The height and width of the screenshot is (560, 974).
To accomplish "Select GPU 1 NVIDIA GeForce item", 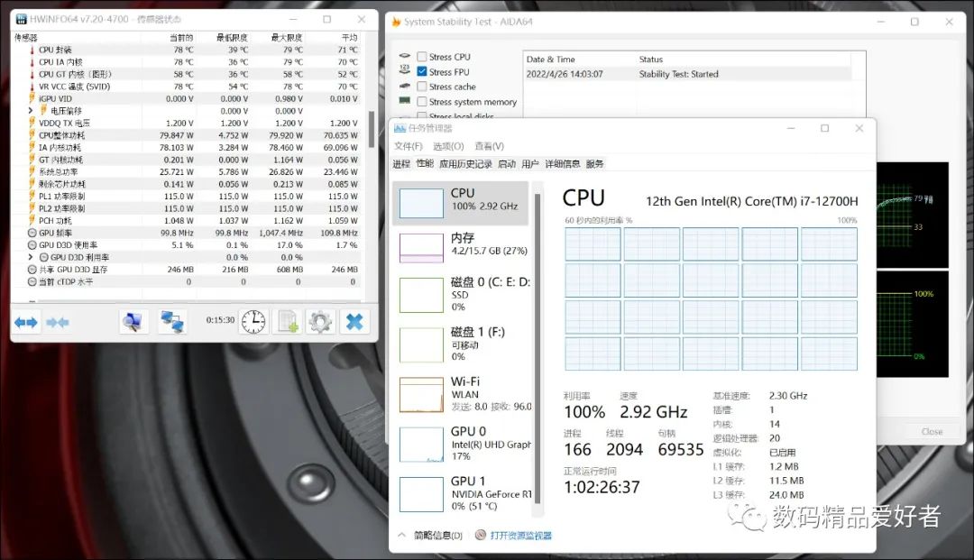I will [x=460, y=493].
